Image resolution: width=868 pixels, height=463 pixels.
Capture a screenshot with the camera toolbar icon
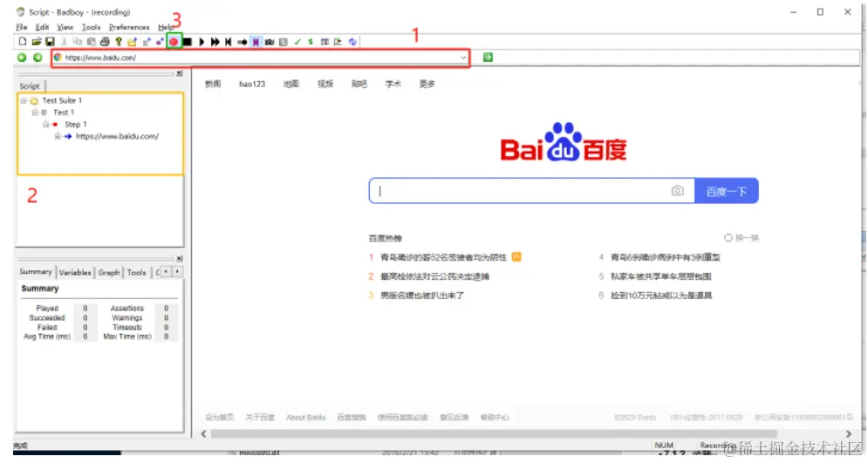pyautogui.click(x=270, y=42)
